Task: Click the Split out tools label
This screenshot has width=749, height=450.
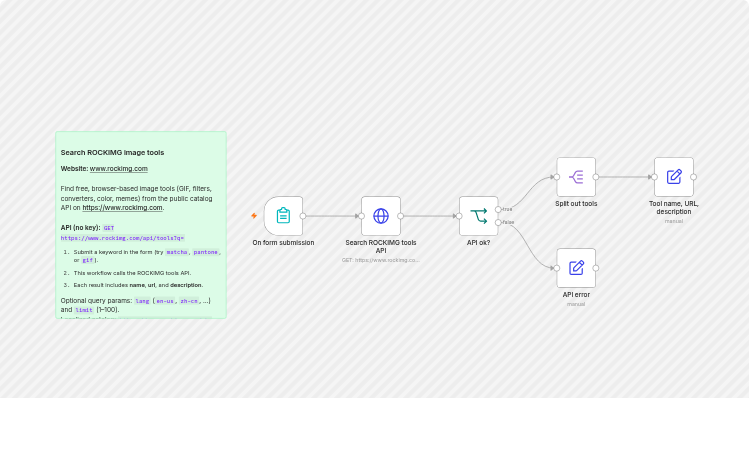Action: [576, 204]
